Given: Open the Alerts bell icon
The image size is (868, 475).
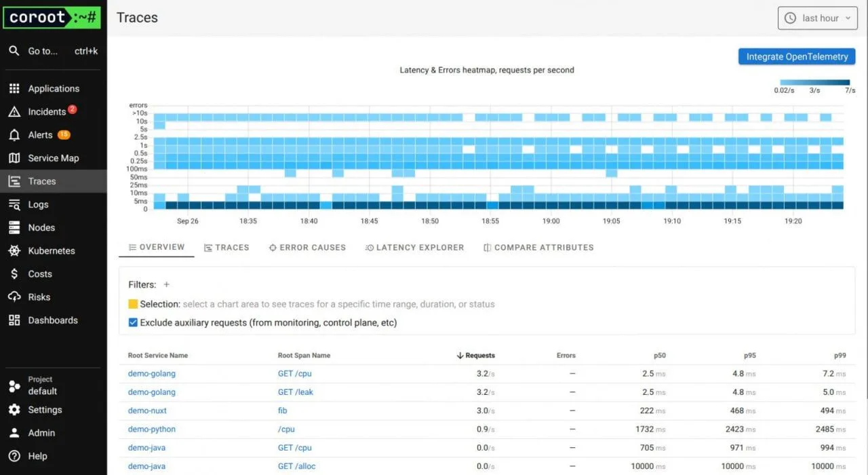Looking at the screenshot, I should 14,135.
